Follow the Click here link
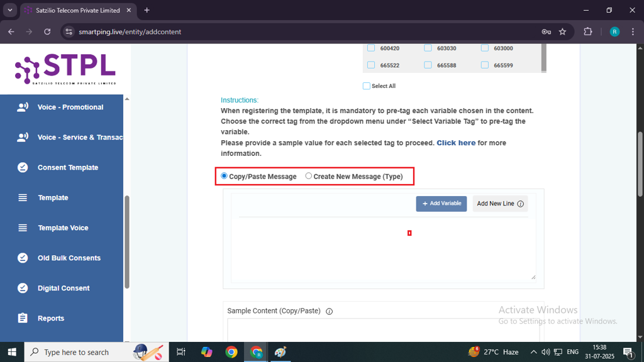 [x=456, y=143]
